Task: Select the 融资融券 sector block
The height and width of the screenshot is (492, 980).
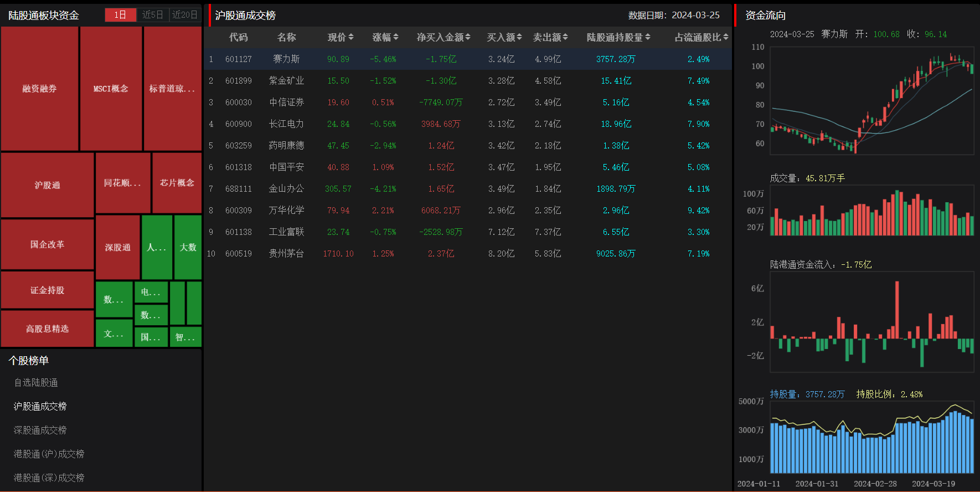Action: pyautogui.click(x=40, y=89)
